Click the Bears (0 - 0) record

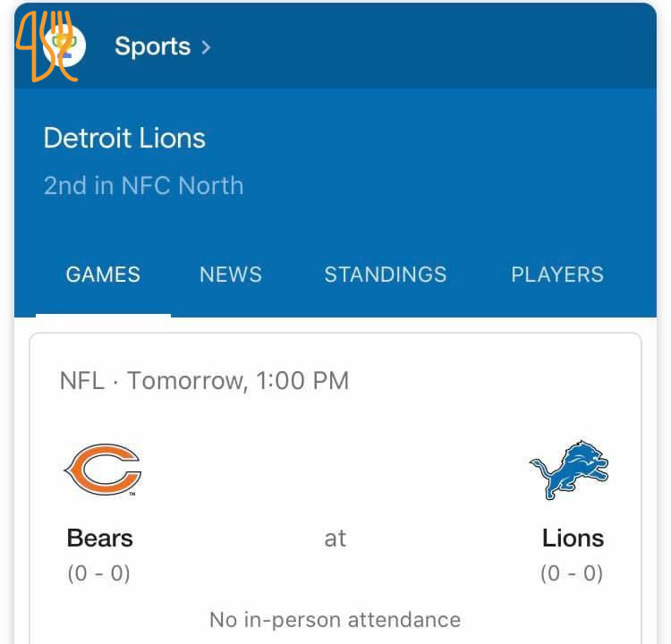[99, 573]
